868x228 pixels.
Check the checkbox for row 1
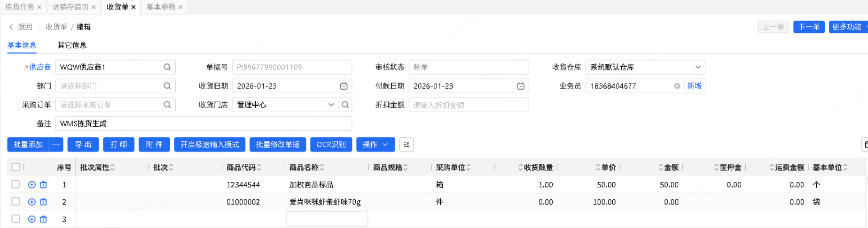(16, 184)
